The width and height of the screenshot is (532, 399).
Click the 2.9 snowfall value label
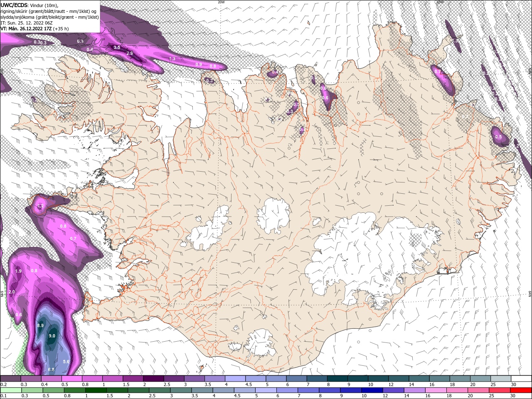click(130, 53)
